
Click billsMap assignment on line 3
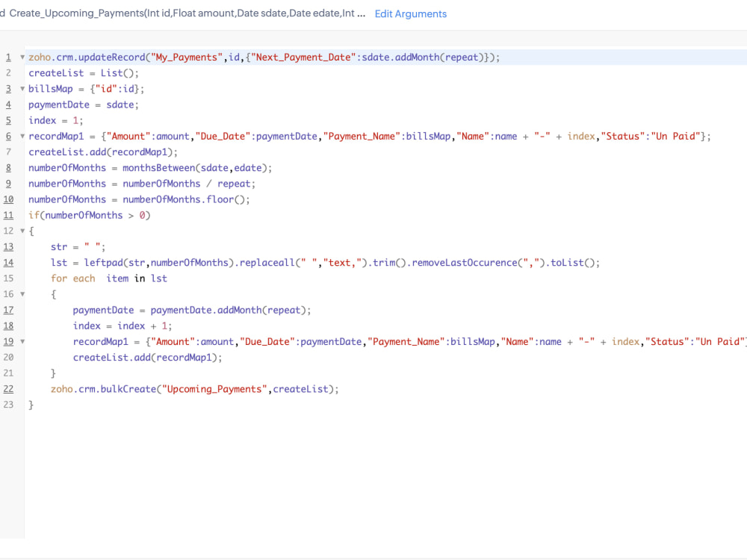86,89
